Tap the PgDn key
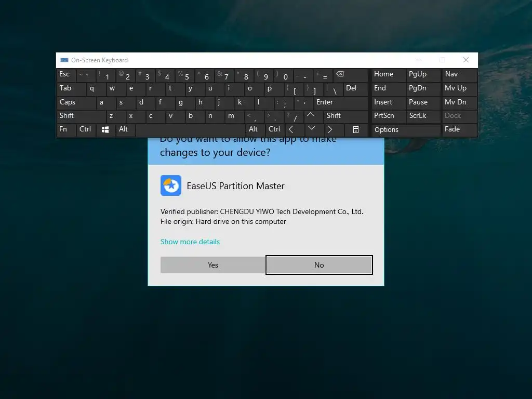 point(423,88)
